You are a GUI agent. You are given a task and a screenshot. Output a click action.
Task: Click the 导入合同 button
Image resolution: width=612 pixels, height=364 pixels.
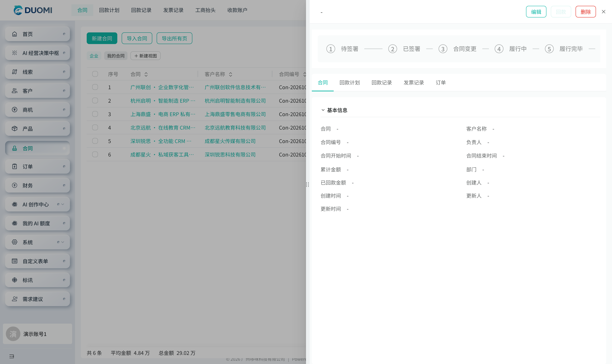pyautogui.click(x=137, y=38)
